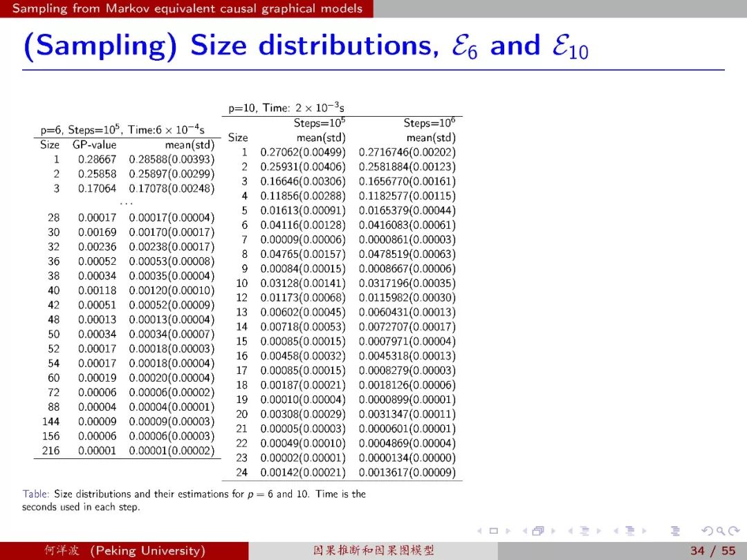The image size is (747, 560).
Task: Jump to next frame arrow
Action: pyautogui.click(x=553, y=530)
